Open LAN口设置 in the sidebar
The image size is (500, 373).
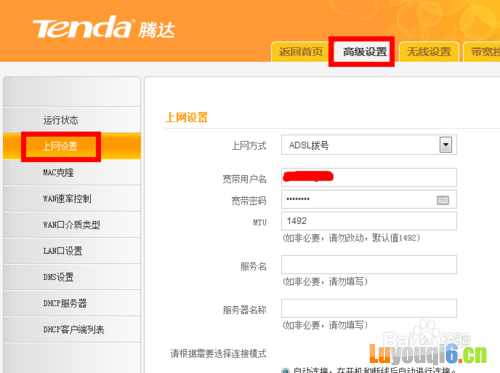[x=72, y=251]
